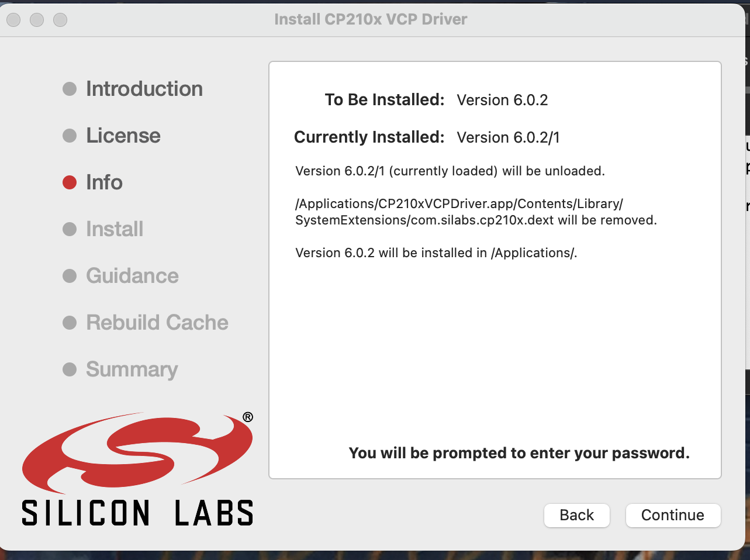
Task: Click the SystemExtensions/com.silabs.cp210x.dext line
Action: pos(476,220)
